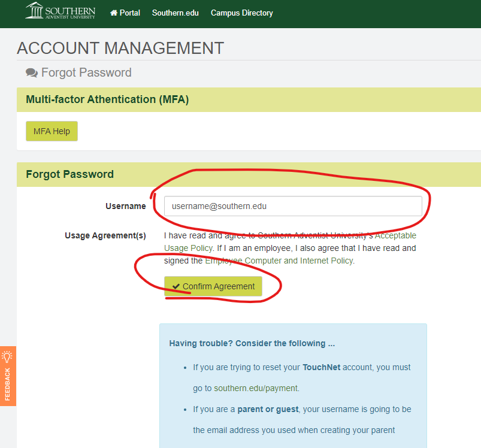Select the Multi-factor Athentication (MFA) panel header

pyautogui.click(x=107, y=99)
